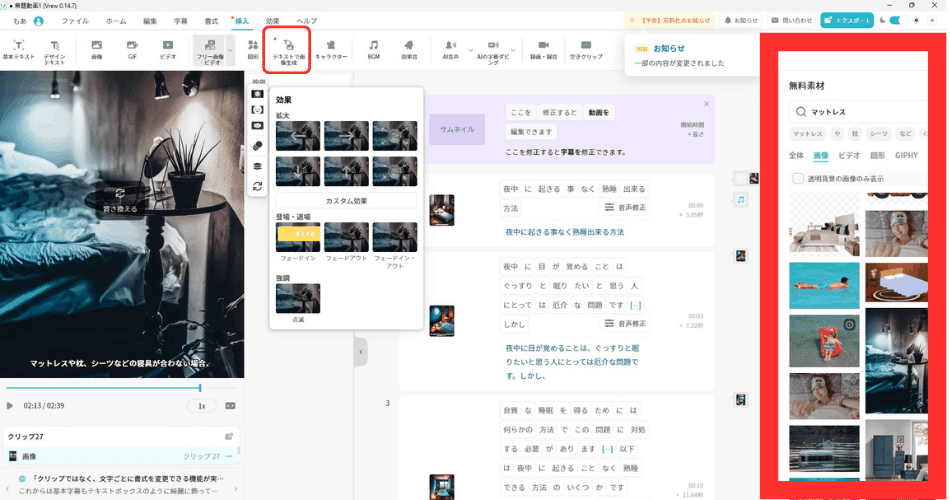Open テキストで画像生成 tool
Viewport: 950px width, 500px height.
[x=288, y=52]
